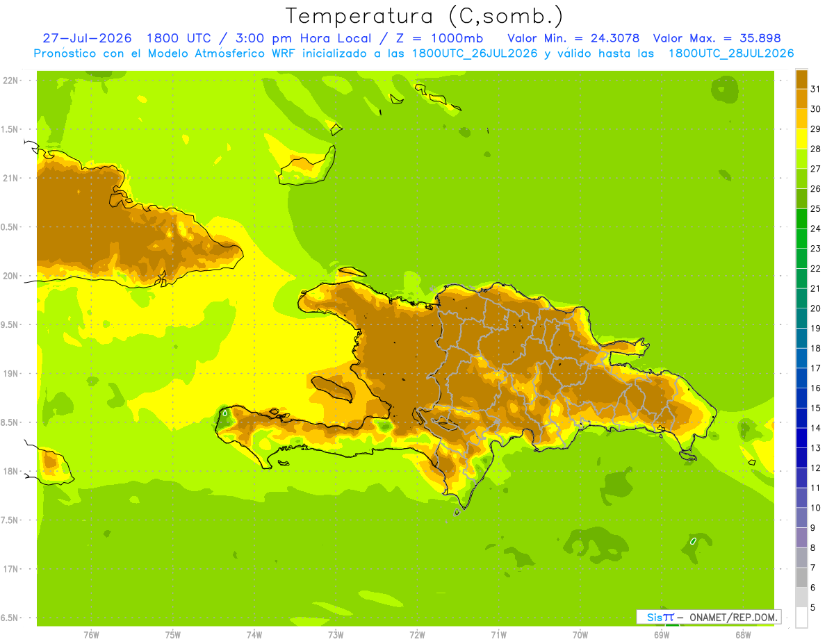The width and height of the screenshot is (834, 644).
Task: Click the '69W' longitude label
Action: [662, 634]
